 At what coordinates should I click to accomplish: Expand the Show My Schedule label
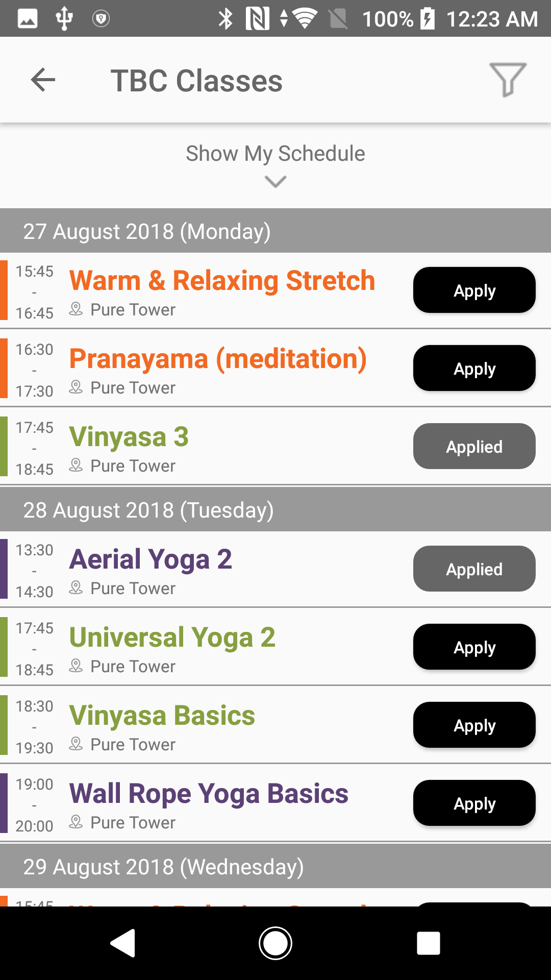coord(275,154)
